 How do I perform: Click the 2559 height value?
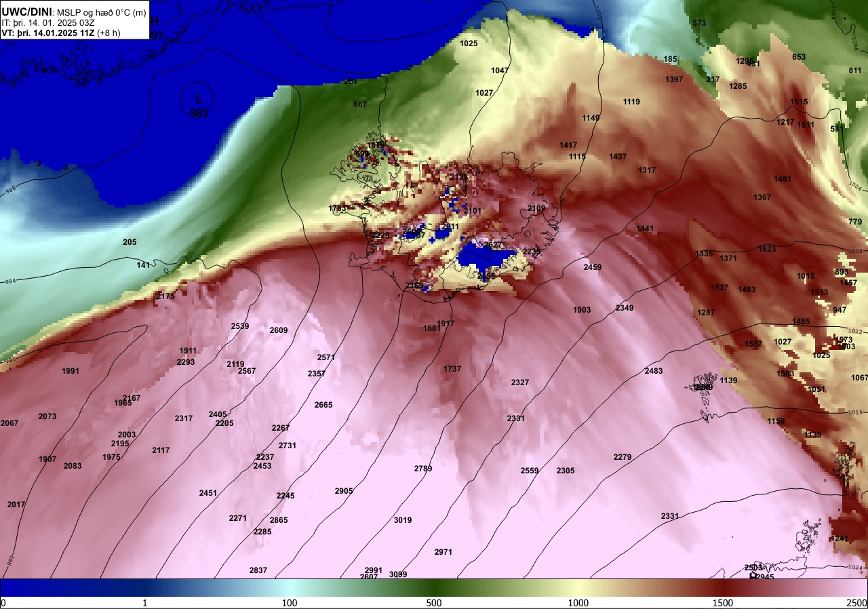click(530, 471)
